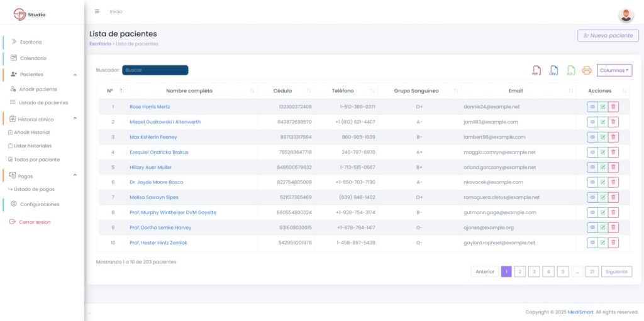Image resolution: width=644 pixels, height=321 pixels.
Task: Open user avatar in top bar
Action: click(x=626, y=15)
